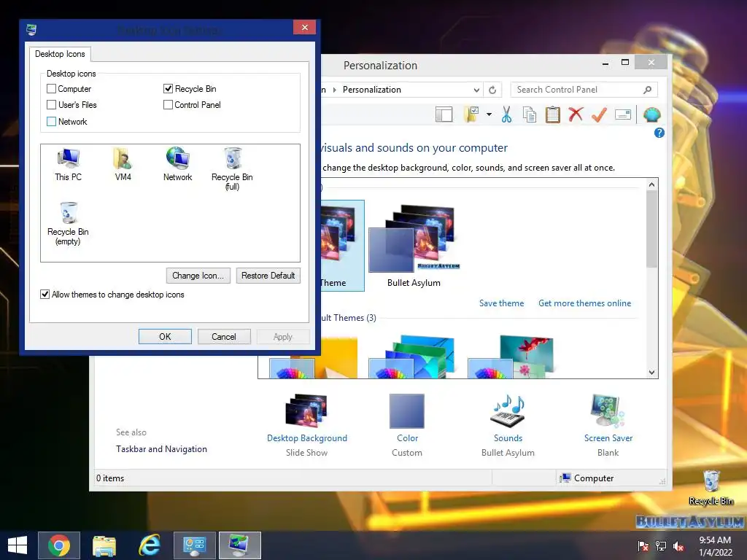Image resolution: width=747 pixels, height=560 pixels.
Task: Click the folder options toolbar icon
Action: pyautogui.click(x=471, y=114)
